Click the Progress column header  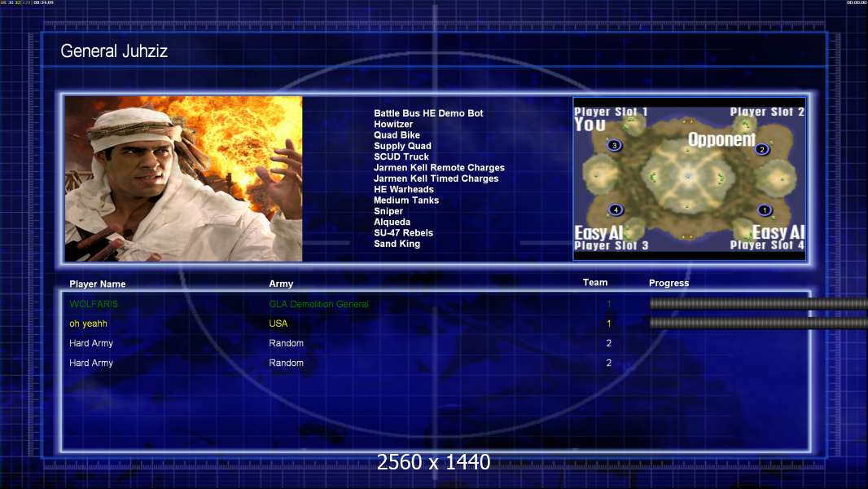point(669,283)
